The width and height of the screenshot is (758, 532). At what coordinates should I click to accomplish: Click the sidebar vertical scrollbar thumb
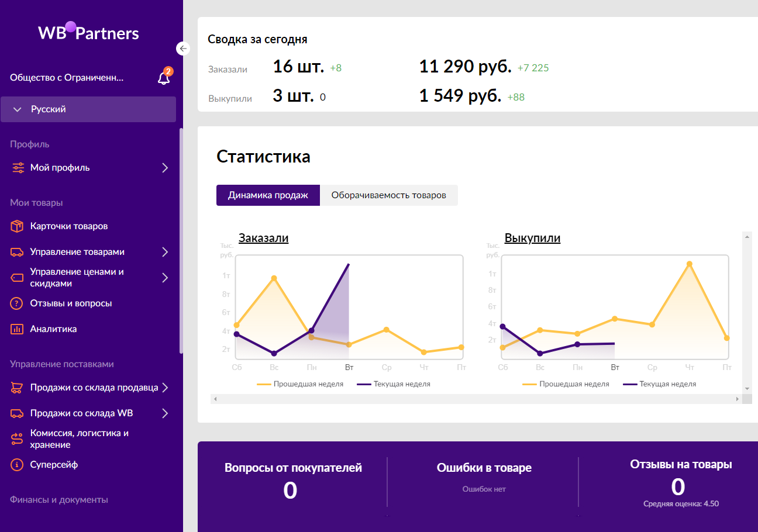(x=181, y=241)
